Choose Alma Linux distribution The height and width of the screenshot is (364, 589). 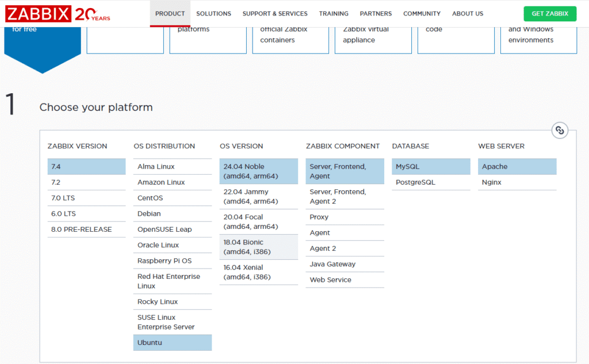(x=173, y=166)
